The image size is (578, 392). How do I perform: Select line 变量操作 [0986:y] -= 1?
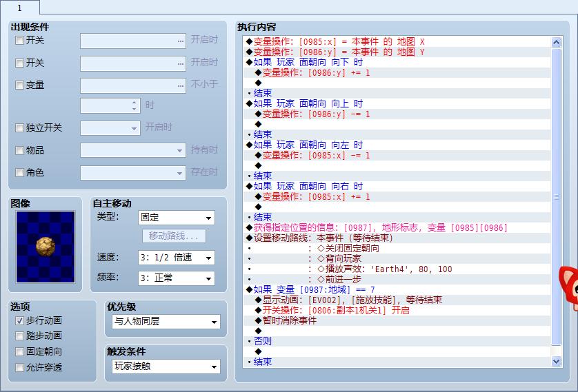click(398, 114)
